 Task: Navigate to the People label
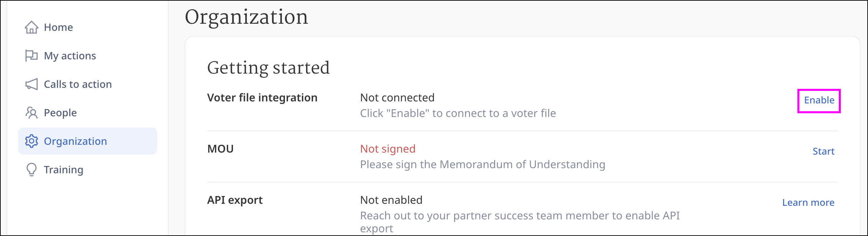pyautogui.click(x=60, y=113)
